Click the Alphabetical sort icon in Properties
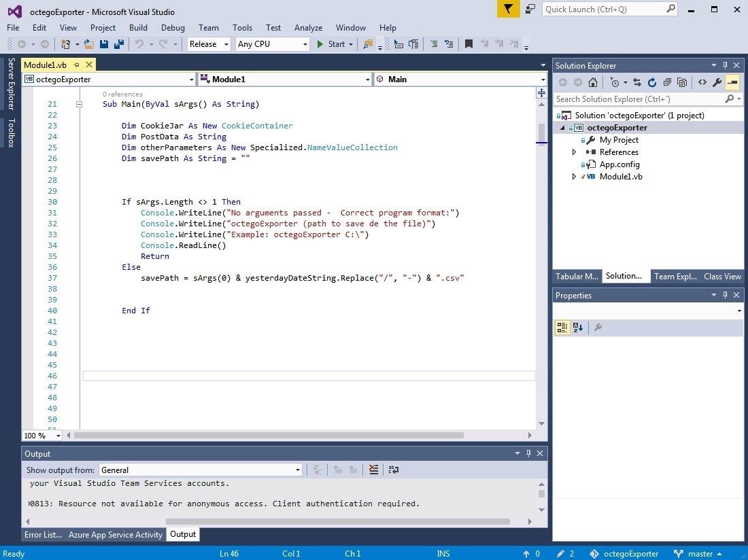This screenshot has width=748, height=560. pos(578,328)
